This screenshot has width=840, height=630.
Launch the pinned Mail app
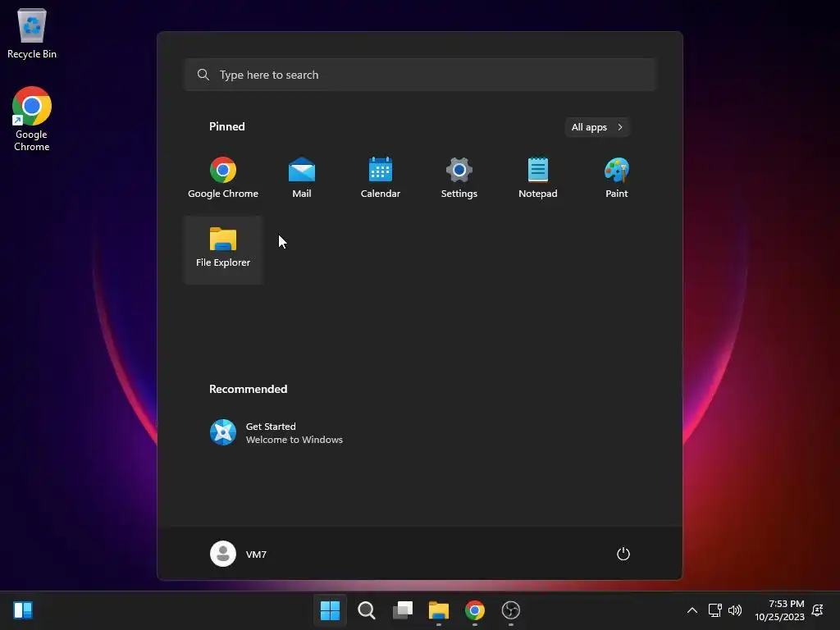(x=302, y=178)
